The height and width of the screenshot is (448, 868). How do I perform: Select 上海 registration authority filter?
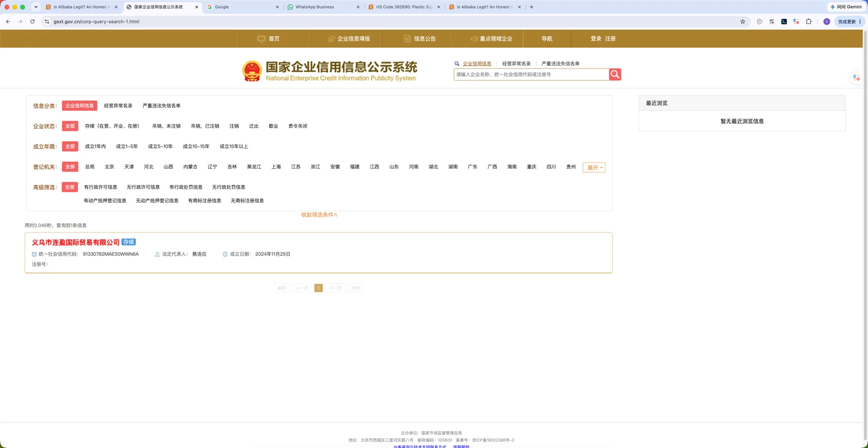[276, 167]
